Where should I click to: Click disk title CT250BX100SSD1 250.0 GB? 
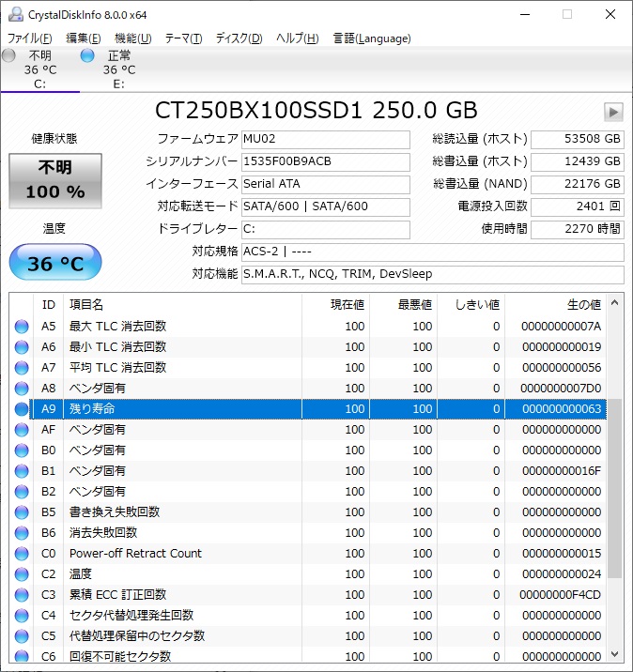(316, 110)
